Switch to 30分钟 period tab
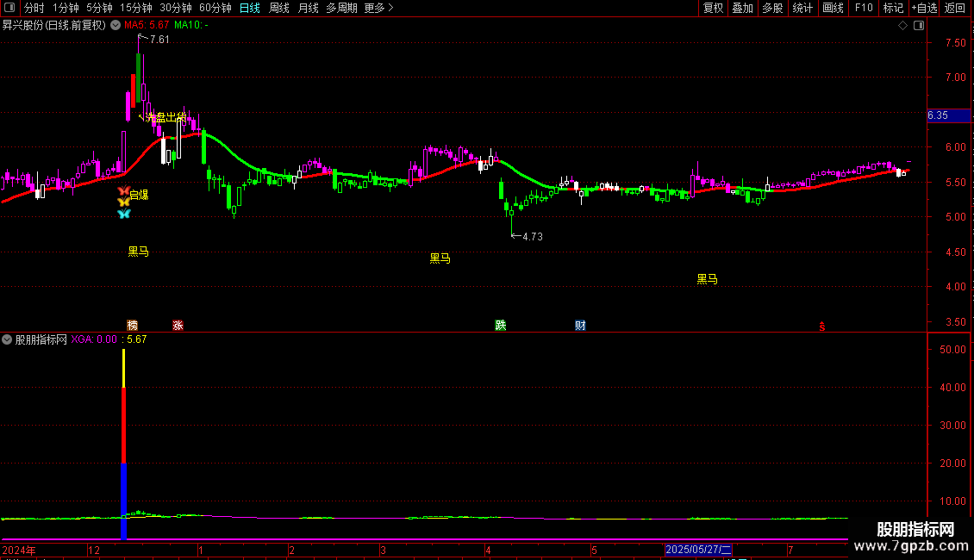Screen dimensions: 974x560 (x=176, y=8)
